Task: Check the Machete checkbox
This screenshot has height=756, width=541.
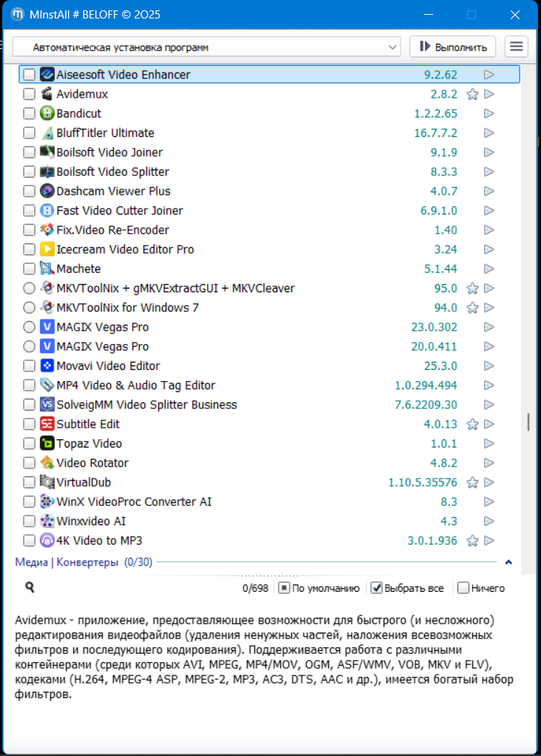Action: [x=29, y=269]
